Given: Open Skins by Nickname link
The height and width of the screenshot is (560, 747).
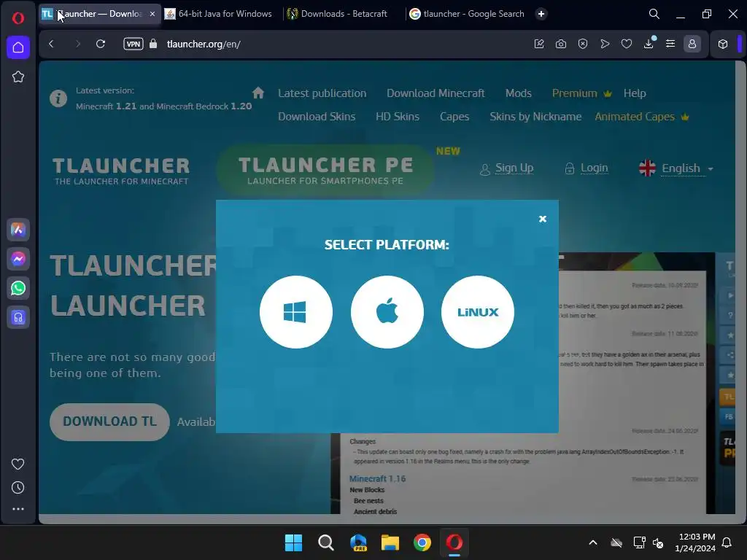Looking at the screenshot, I should pos(535,117).
